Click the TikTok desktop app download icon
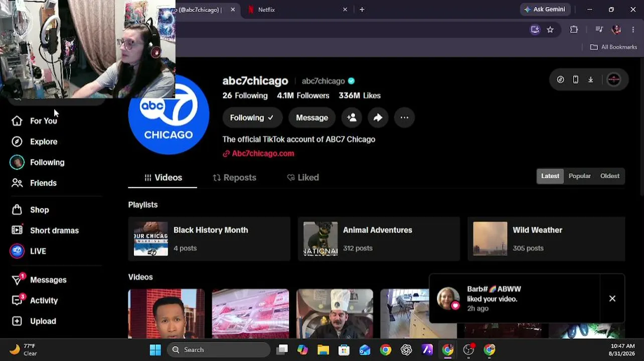The height and width of the screenshot is (361, 644). [590, 80]
